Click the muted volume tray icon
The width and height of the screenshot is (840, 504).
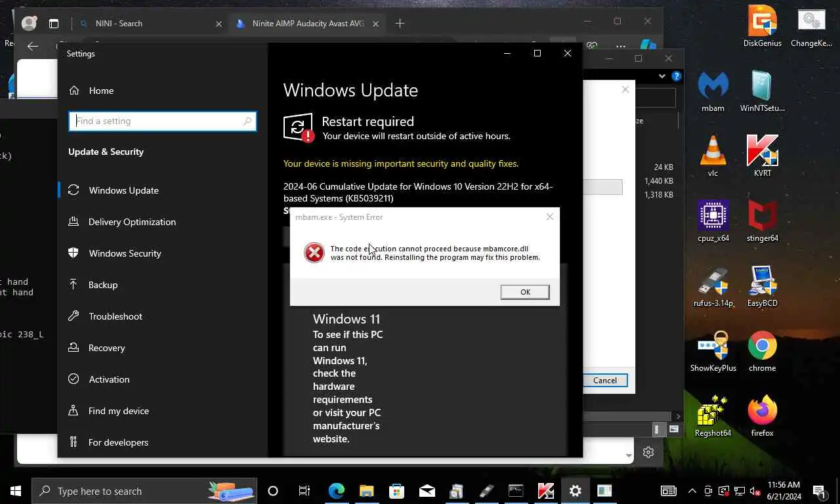pyautogui.click(x=755, y=491)
